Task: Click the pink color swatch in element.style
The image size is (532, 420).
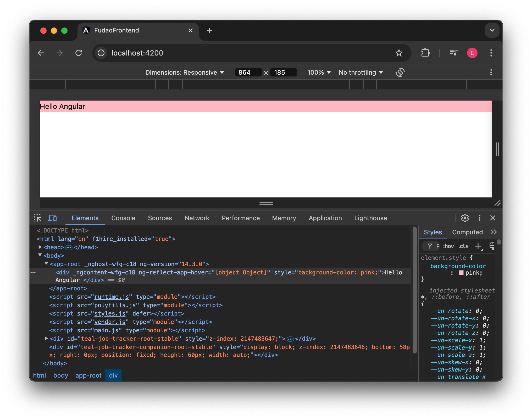Action: (461, 273)
